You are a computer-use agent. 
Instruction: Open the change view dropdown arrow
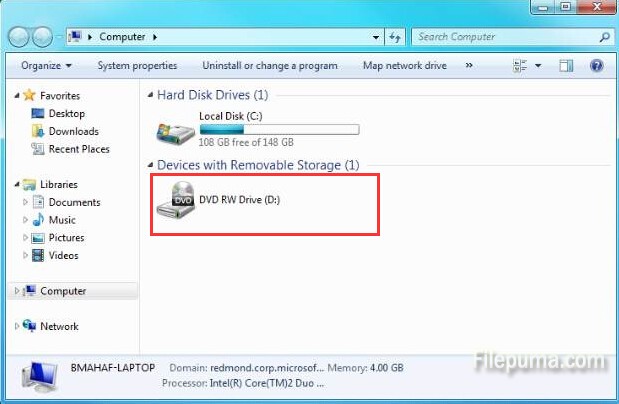538,66
